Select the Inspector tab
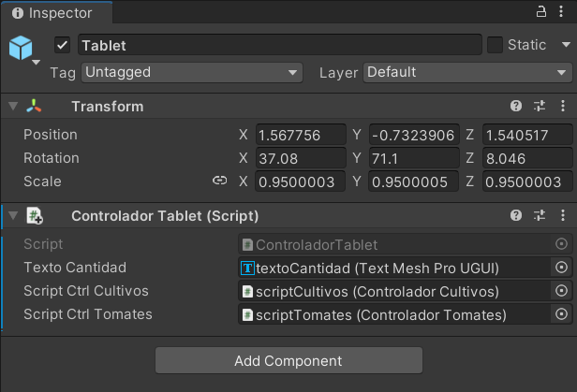577x392 pixels. tap(56, 13)
